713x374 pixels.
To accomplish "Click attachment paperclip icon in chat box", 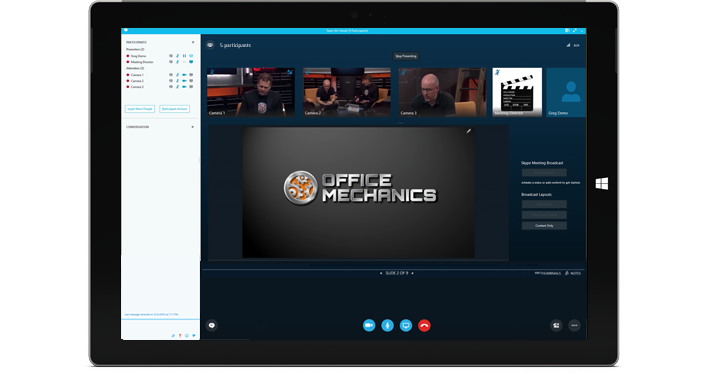I will [173, 336].
